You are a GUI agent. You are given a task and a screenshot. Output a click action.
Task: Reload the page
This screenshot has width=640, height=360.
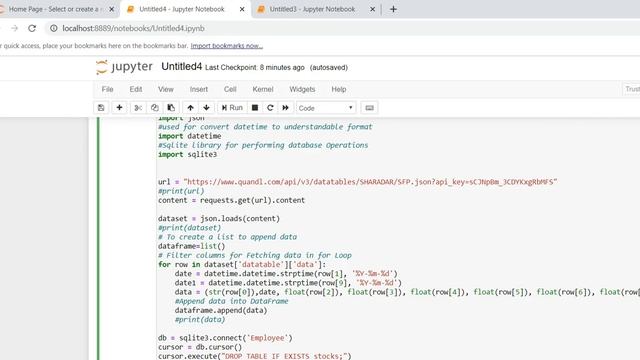[32, 28]
